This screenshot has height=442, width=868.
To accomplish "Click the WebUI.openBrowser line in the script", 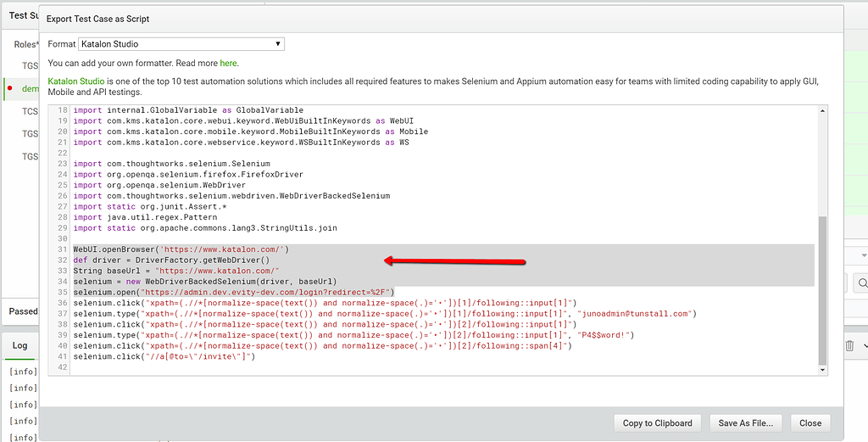I will 181,249.
